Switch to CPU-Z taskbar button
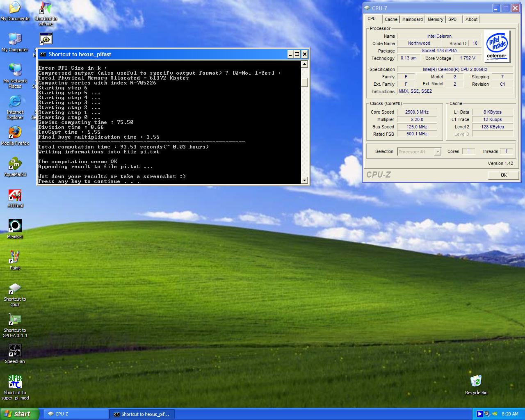Viewport: 525px width, 420px height. coord(75,414)
